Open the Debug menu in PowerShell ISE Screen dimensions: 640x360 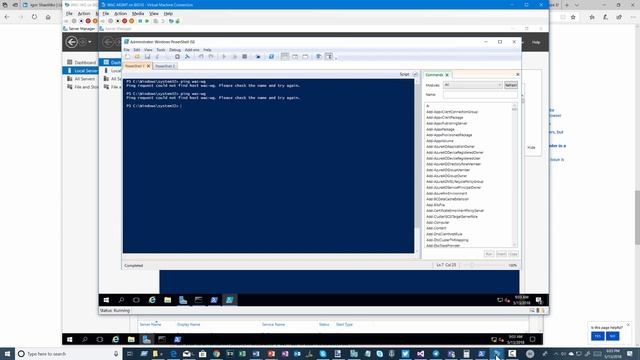(175, 50)
